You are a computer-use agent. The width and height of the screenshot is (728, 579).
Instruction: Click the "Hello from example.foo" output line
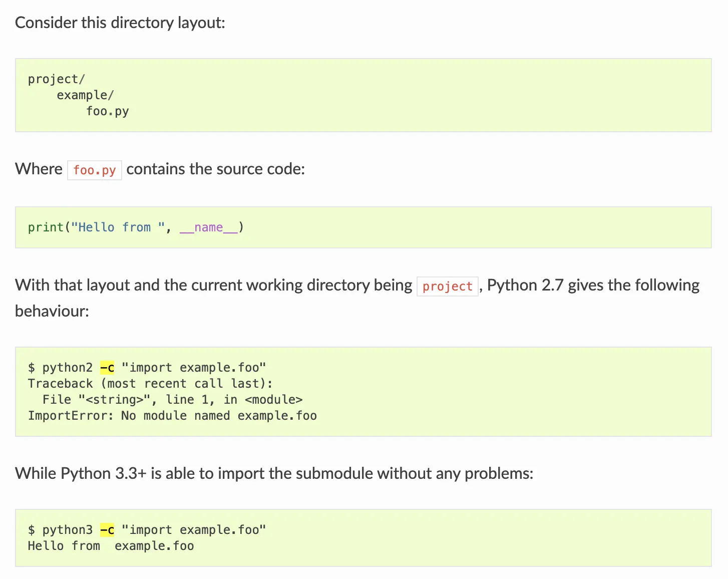click(111, 546)
